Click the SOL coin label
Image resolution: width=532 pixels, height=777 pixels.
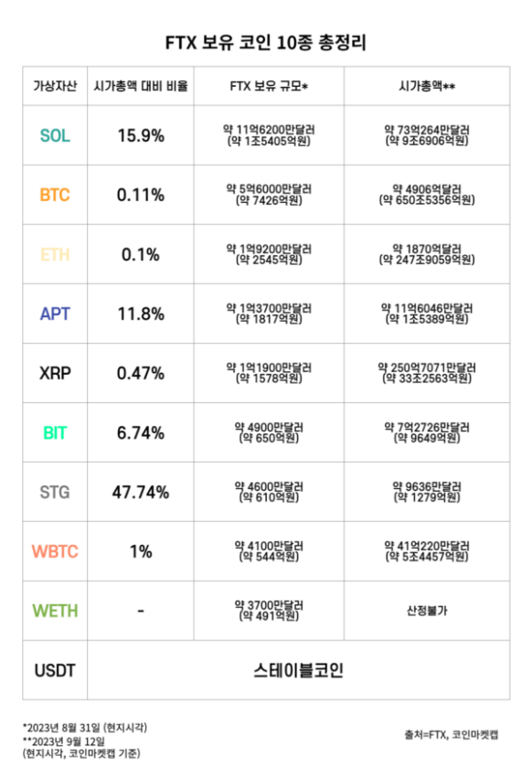(55, 135)
